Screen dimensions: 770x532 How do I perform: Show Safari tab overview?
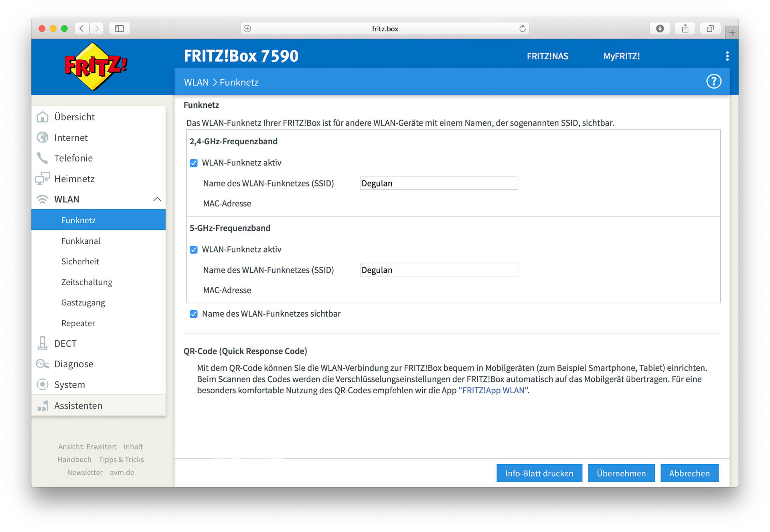tap(710, 28)
